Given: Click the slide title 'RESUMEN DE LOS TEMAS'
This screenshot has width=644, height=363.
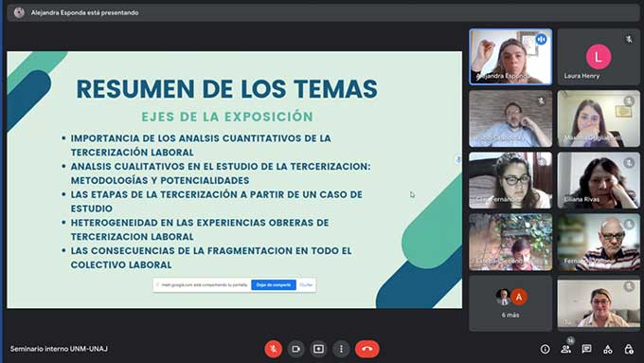Looking at the screenshot, I should point(226,89).
